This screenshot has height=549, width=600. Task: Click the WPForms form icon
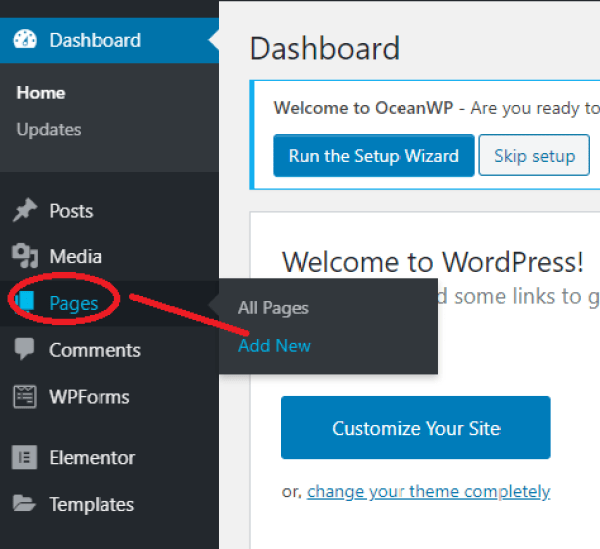pyautogui.click(x=25, y=397)
